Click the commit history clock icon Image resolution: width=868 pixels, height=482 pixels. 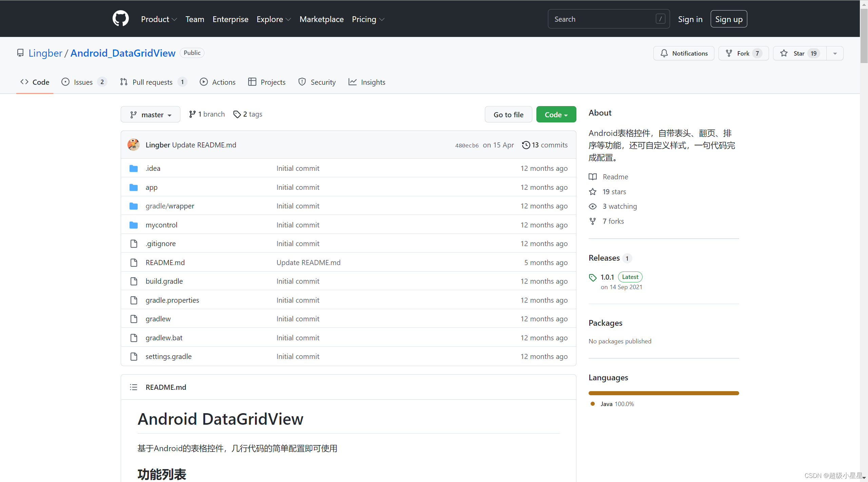[x=526, y=145]
